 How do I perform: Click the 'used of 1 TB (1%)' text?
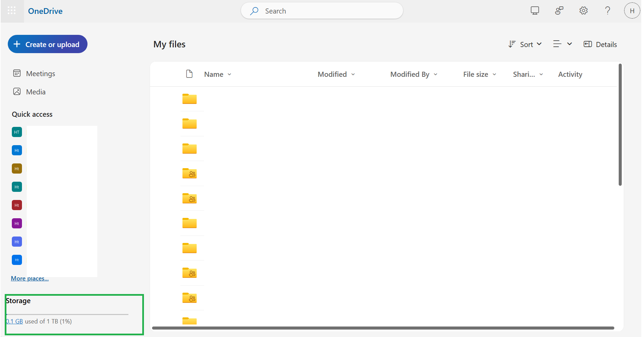pos(48,321)
